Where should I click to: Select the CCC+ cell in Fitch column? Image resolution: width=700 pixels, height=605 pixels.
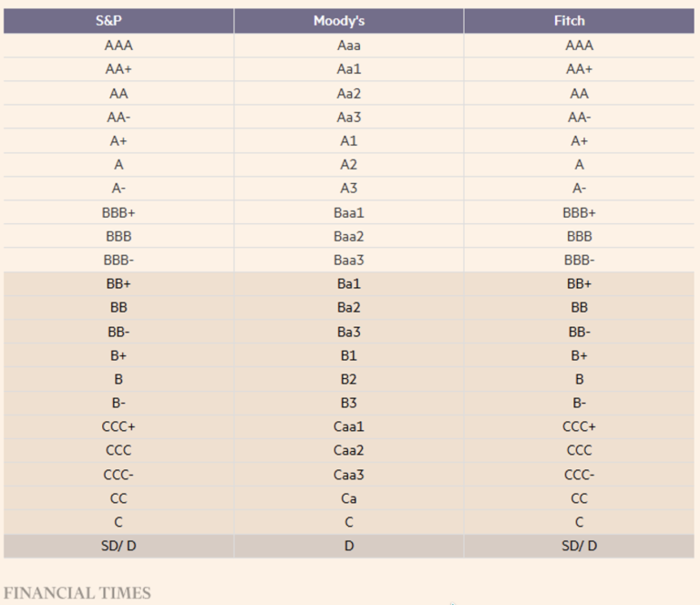click(579, 426)
